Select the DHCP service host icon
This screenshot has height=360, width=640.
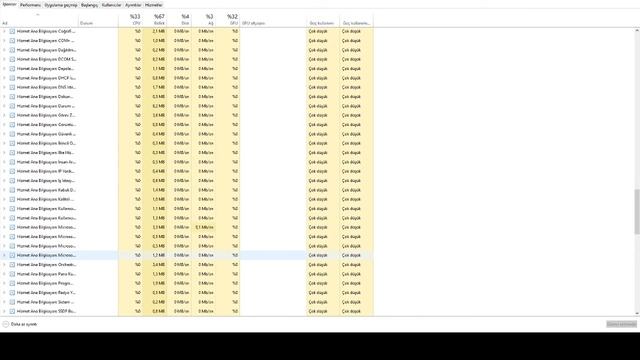pyautogui.click(x=12, y=78)
